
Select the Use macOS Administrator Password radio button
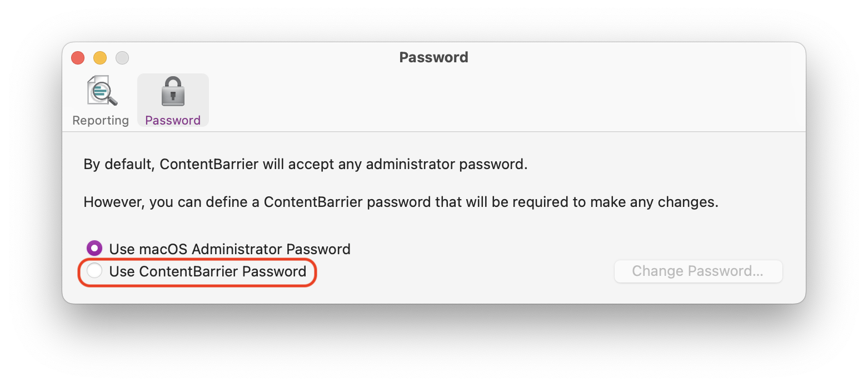tap(95, 248)
